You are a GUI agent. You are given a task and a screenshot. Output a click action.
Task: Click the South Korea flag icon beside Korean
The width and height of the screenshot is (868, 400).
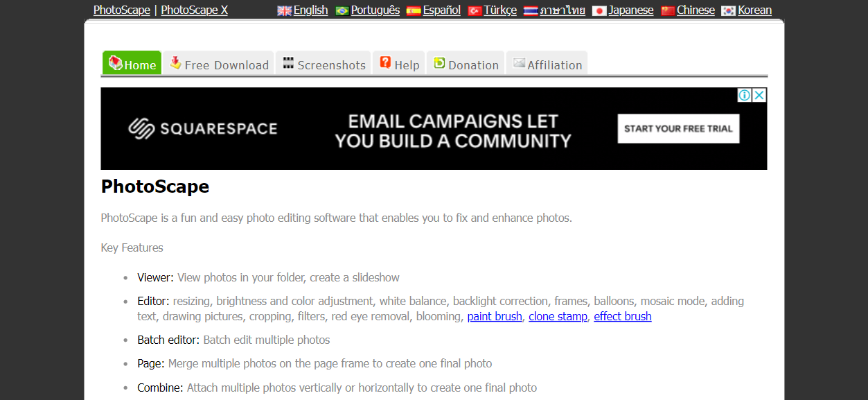(728, 10)
